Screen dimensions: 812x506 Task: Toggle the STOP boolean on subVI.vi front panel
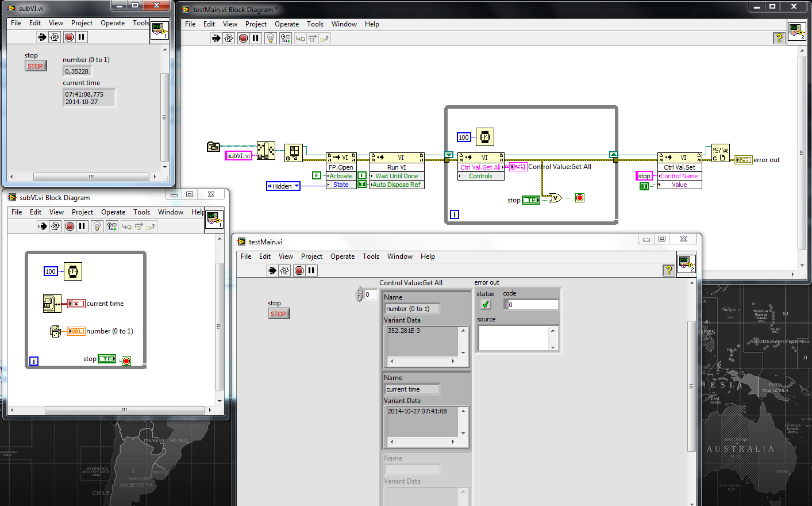pyautogui.click(x=35, y=66)
